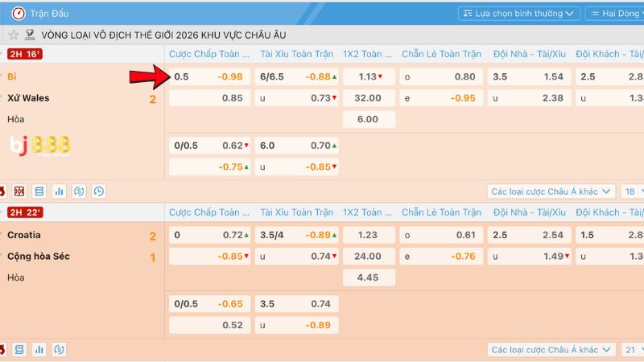Expand Các loại cược Châu Á khác for Croatia match
644x362 pixels.
point(551,350)
